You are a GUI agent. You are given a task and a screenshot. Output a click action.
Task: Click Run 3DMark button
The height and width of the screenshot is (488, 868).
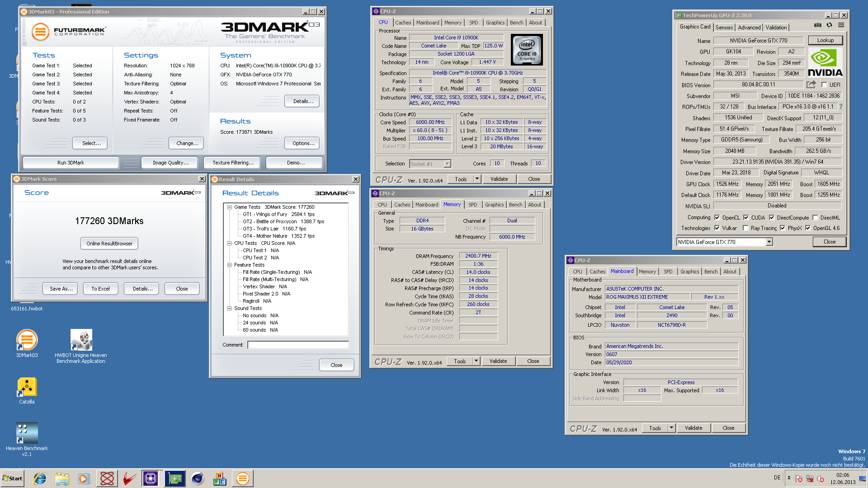(x=71, y=163)
